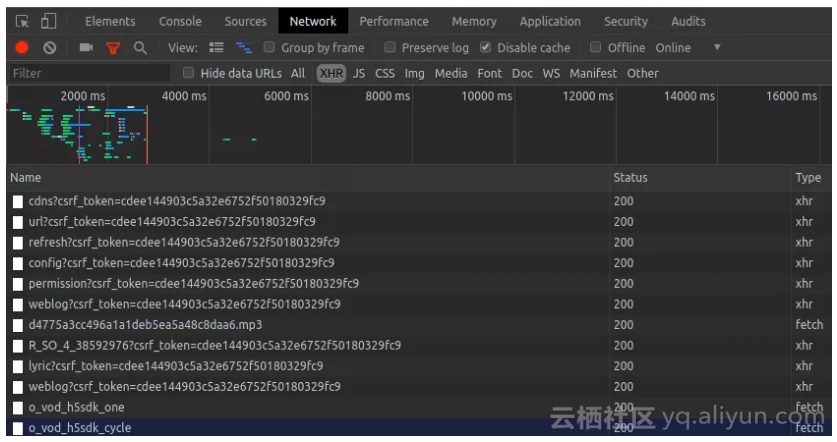Open the Memory tab
This screenshot has width=837, height=442.
click(474, 21)
